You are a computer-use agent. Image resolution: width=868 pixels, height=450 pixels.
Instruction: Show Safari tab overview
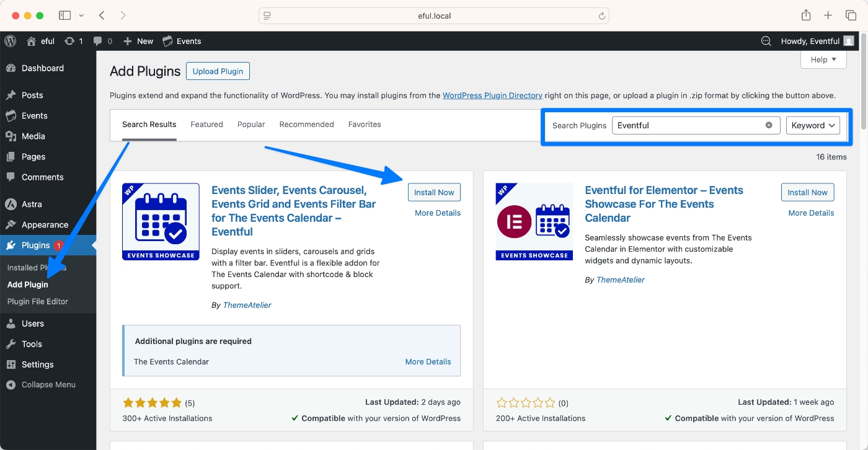[851, 15]
